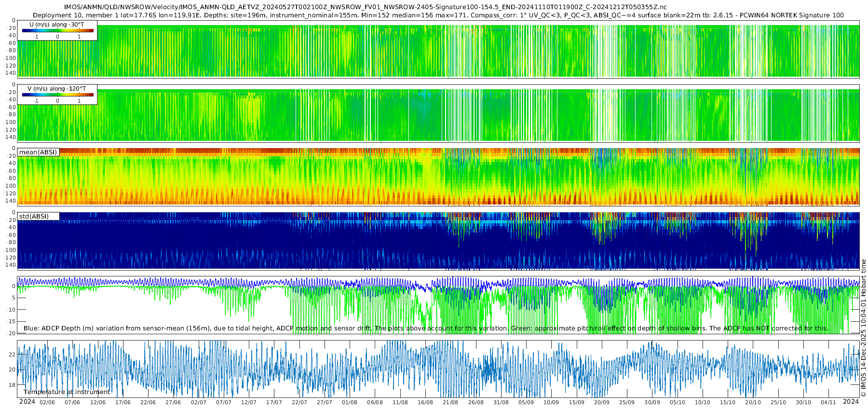
Task: Click the 11/08 date tick label
Action: click(x=400, y=402)
